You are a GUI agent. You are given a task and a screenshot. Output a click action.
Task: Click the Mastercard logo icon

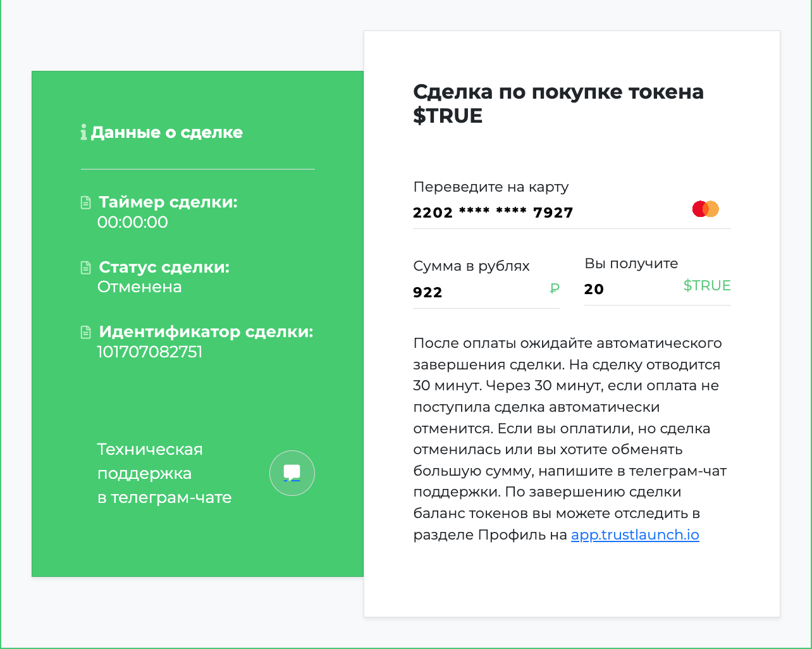tap(706, 209)
